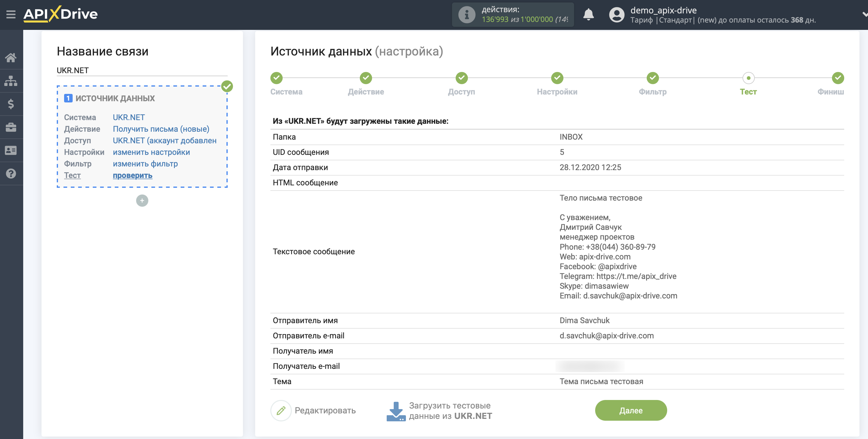The image size is (868, 439).
Task: Click изменить фильтр link
Action: [x=145, y=164]
